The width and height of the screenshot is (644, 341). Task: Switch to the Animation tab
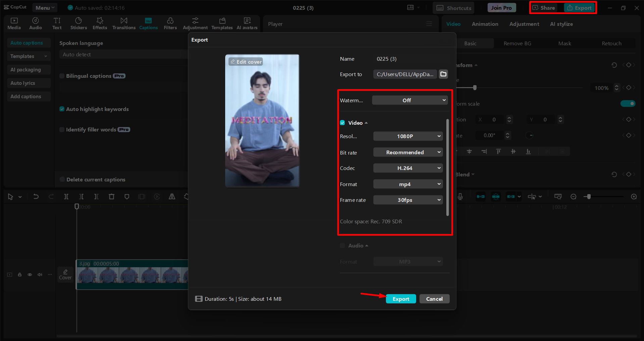coord(485,24)
